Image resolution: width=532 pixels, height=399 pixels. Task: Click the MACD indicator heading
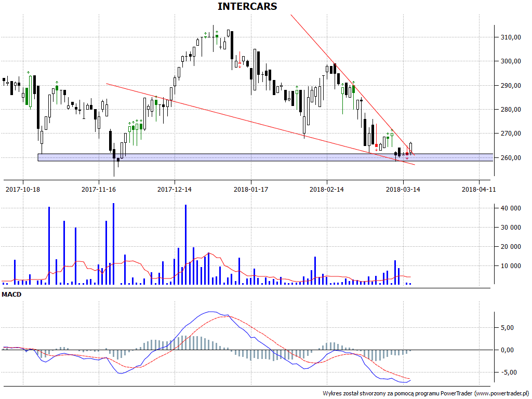click(x=11, y=295)
